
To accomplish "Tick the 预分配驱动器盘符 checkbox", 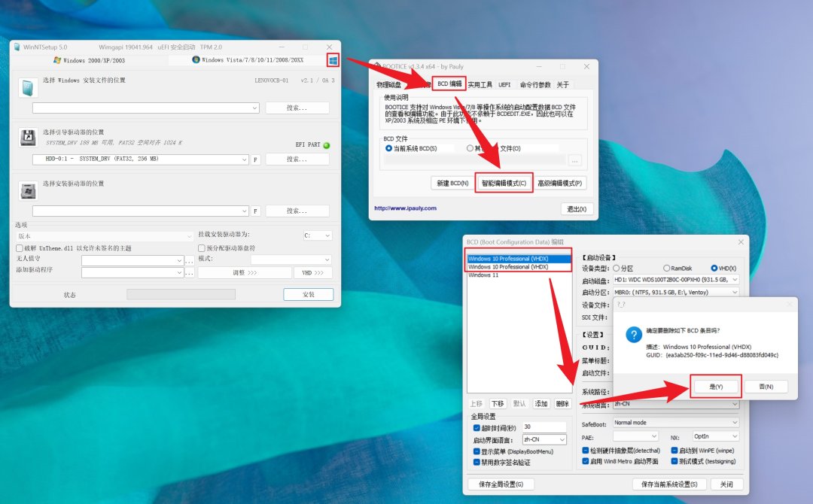I will [x=202, y=248].
